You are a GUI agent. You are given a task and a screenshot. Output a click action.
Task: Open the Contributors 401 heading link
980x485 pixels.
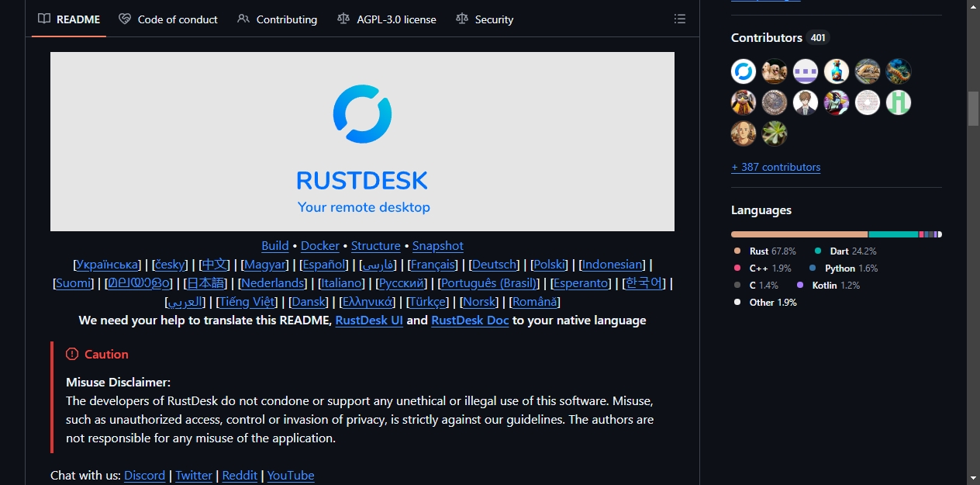pyautogui.click(x=780, y=37)
